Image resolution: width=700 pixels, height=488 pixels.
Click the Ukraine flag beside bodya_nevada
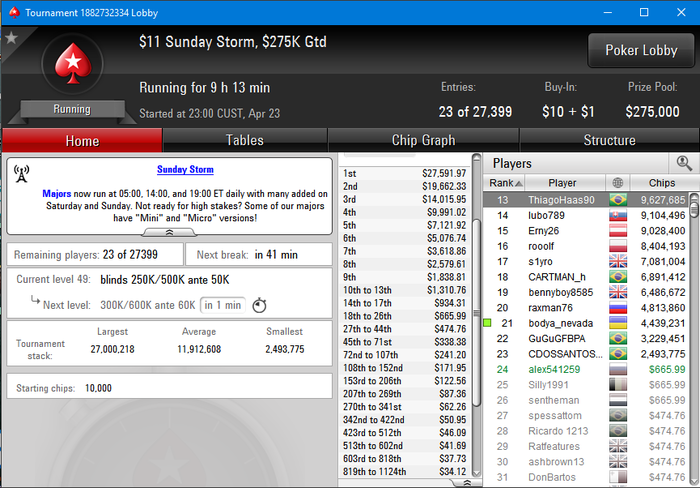(x=618, y=323)
